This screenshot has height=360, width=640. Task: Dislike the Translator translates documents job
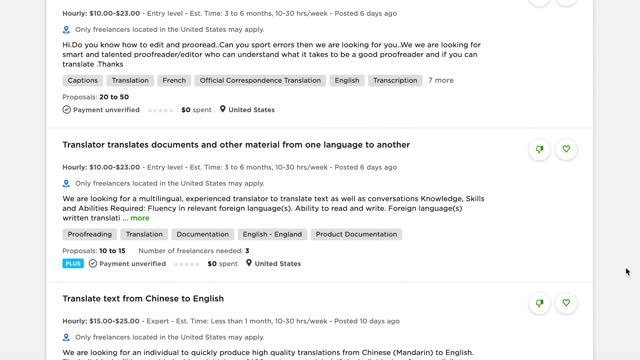540,149
